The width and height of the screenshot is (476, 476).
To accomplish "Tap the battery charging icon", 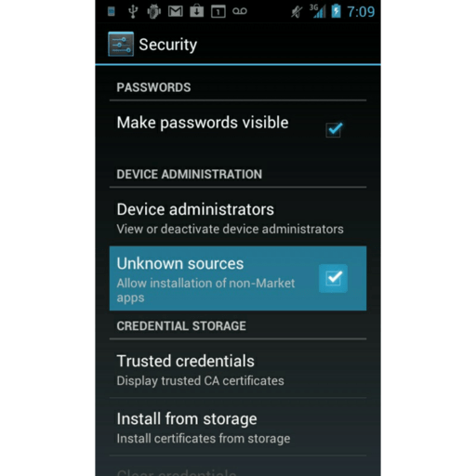I will [x=337, y=11].
